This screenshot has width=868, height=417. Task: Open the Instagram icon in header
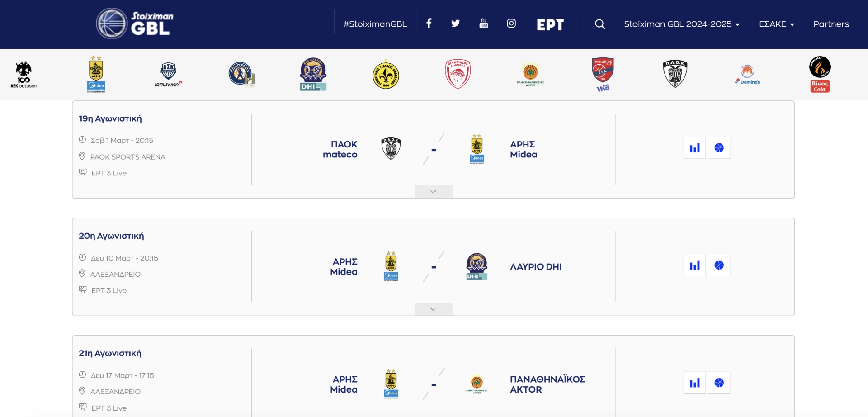(x=511, y=23)
